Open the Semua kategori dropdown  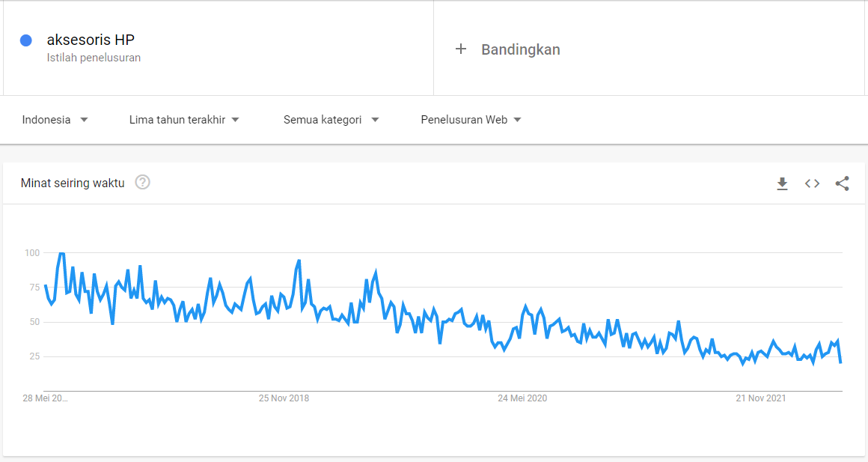[331, 120]
